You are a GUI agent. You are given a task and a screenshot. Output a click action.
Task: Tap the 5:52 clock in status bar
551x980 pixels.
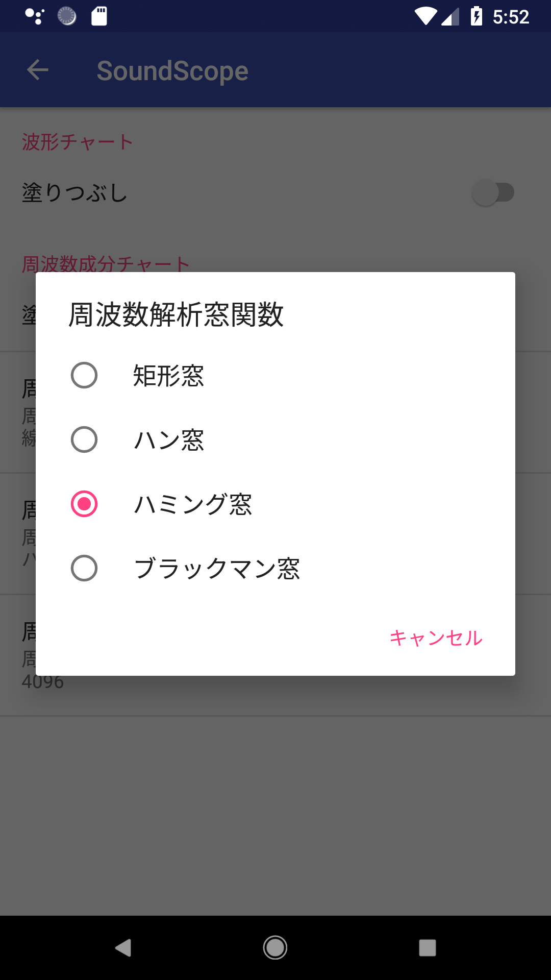coord(511,17)
